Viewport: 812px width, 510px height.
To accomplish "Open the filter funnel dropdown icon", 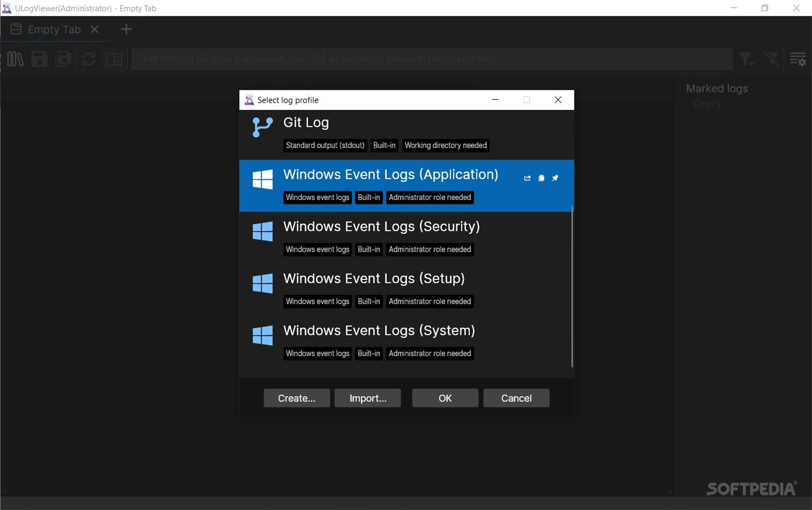I will pos(747,59).
